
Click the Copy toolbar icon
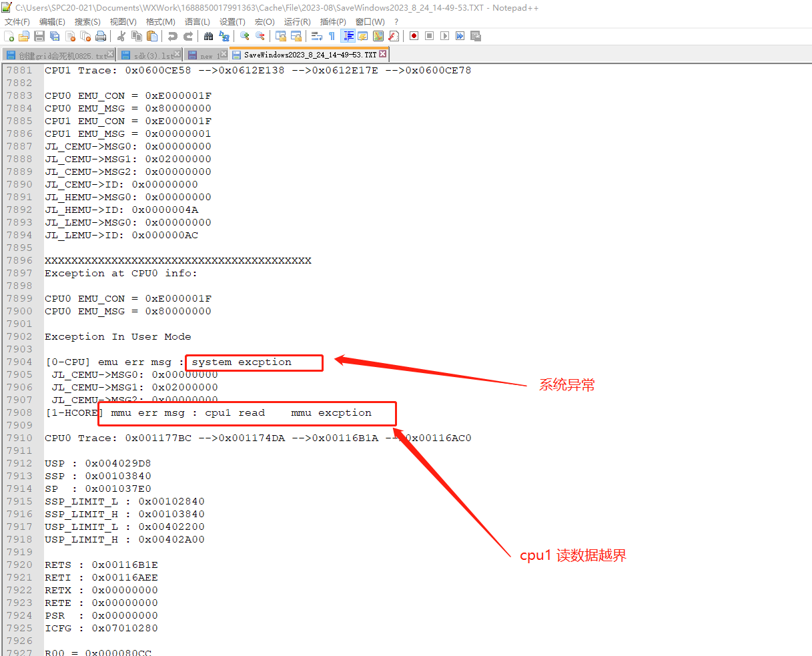(137, 36)
